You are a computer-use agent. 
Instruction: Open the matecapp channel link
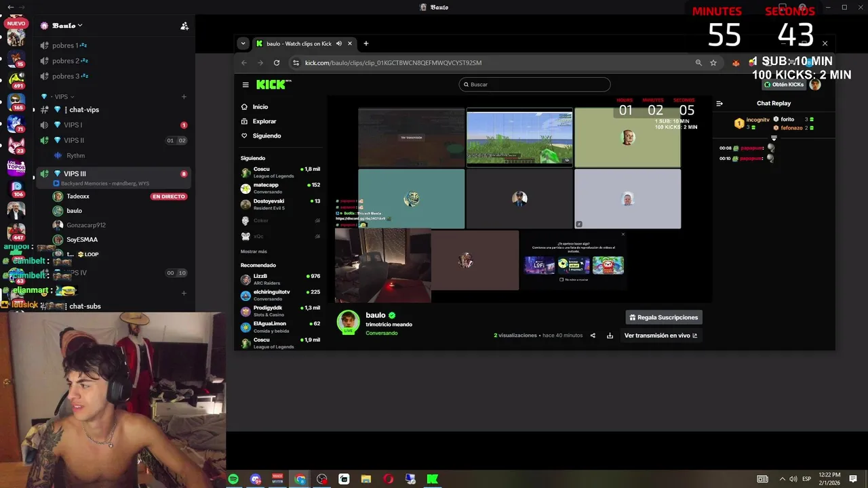[281, 188]
